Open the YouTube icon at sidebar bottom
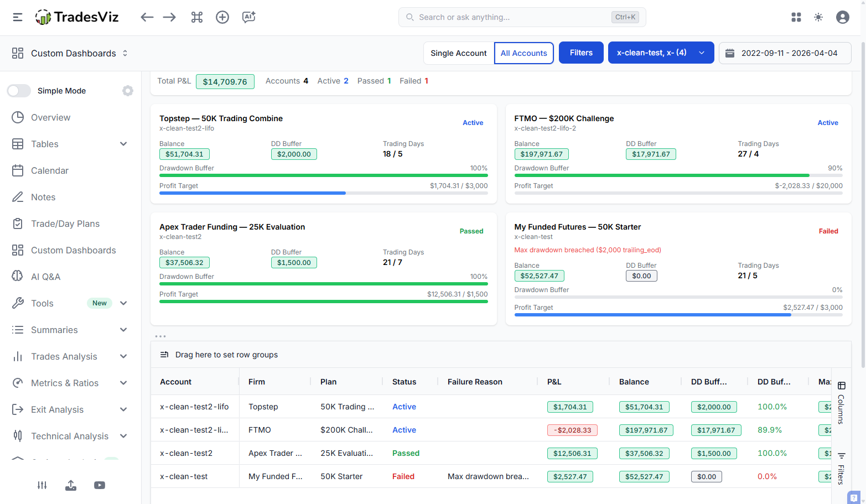The width and height of the screenshot is (866, 504). 100,485
